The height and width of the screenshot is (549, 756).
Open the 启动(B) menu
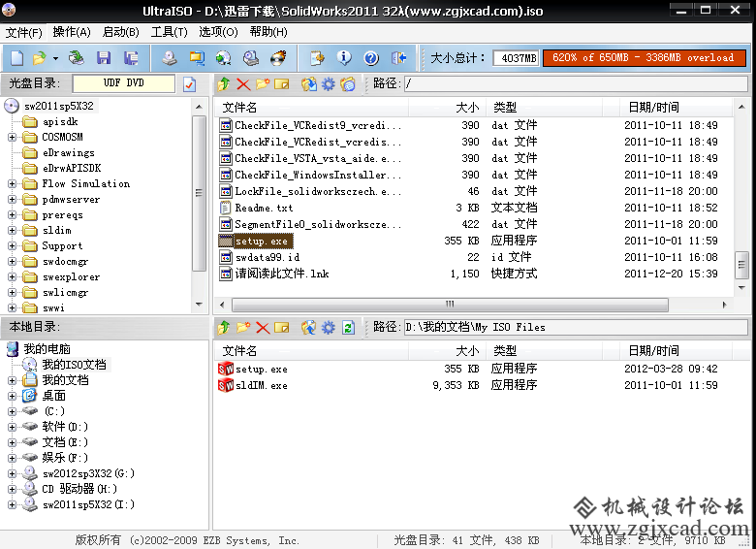[120, 32]
